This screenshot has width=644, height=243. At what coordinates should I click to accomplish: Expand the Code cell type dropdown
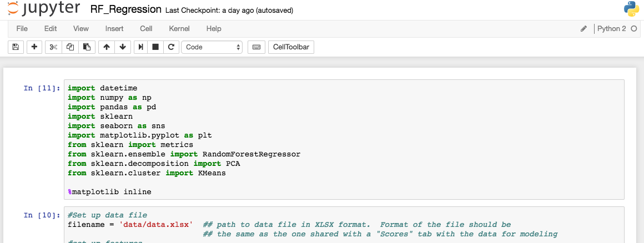coord(212,47)
